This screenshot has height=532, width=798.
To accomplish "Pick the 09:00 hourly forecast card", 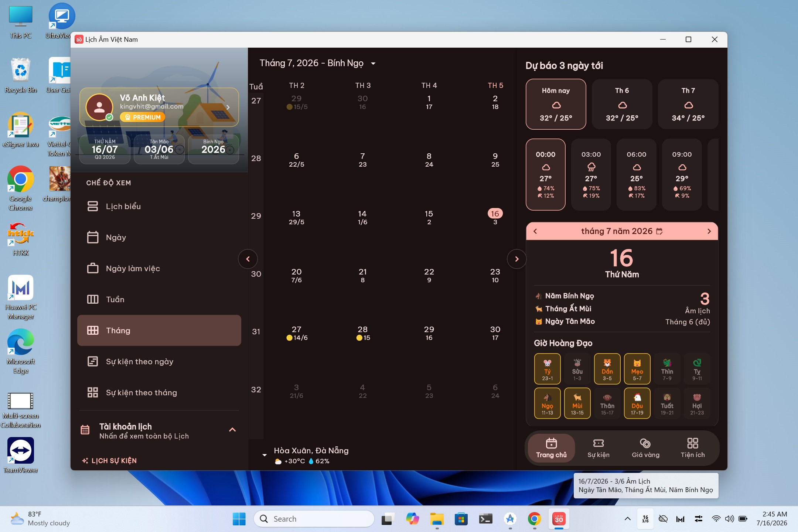I will [x=682, y=174].
